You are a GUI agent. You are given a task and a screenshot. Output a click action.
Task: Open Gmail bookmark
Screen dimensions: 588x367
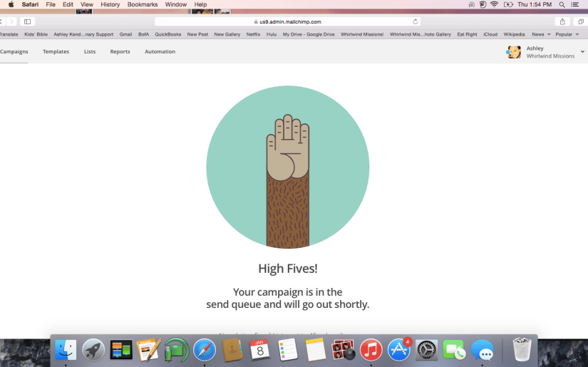pos(125,34)
